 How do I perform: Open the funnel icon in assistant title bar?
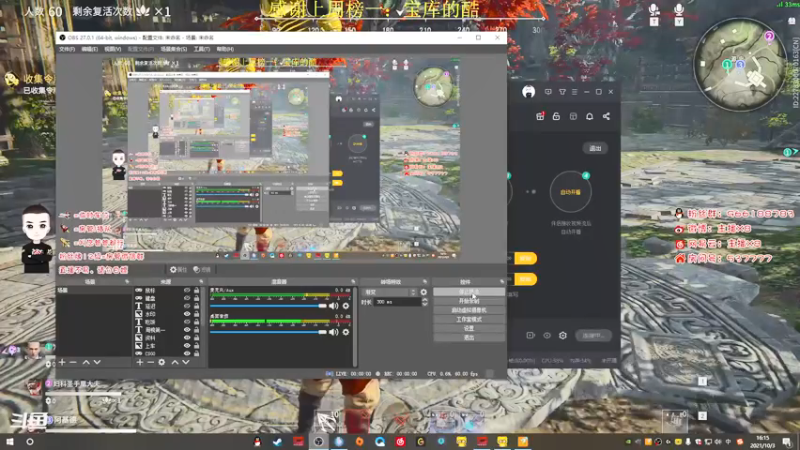point(562,92)
